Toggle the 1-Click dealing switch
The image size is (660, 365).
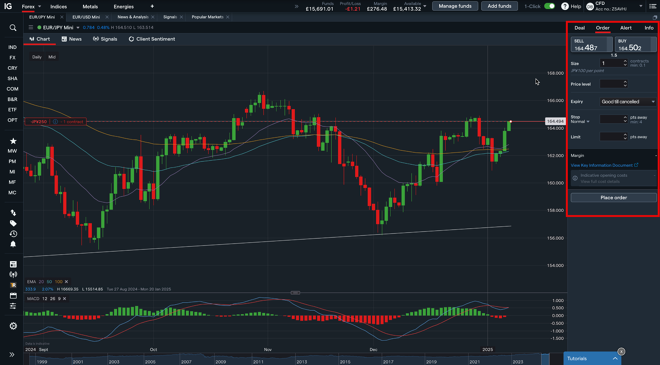[549, 6]
